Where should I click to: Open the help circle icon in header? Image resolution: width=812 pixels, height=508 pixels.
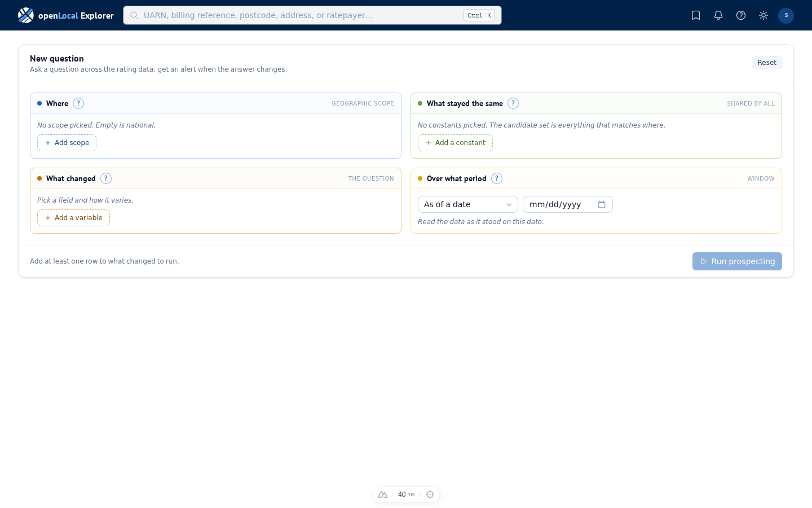(x=741, y=15)
